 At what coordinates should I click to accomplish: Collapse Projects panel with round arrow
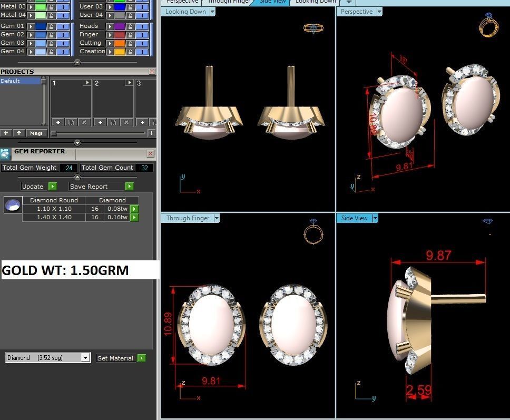77,143
